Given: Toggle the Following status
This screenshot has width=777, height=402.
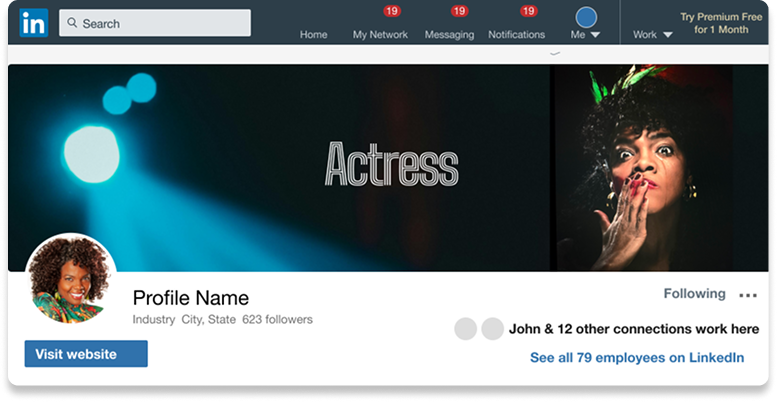Looking at the screenshot, I should 694,294.
